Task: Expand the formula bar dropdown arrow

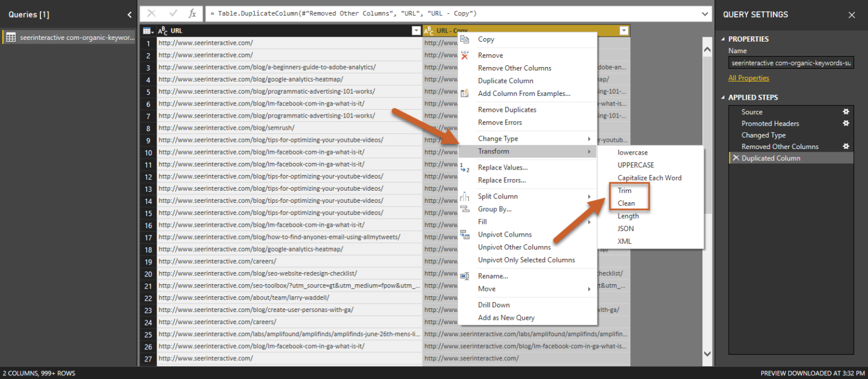Action: (x=705, y=13)
